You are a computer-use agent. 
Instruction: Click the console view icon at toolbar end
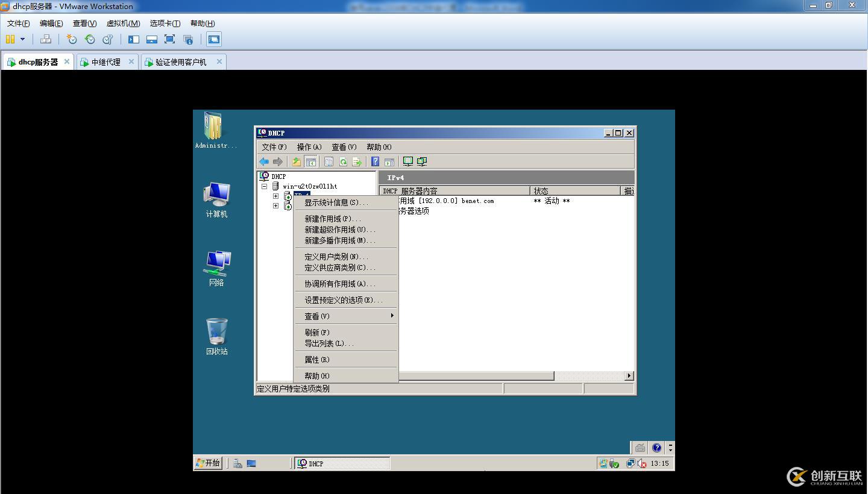point(214,39)
